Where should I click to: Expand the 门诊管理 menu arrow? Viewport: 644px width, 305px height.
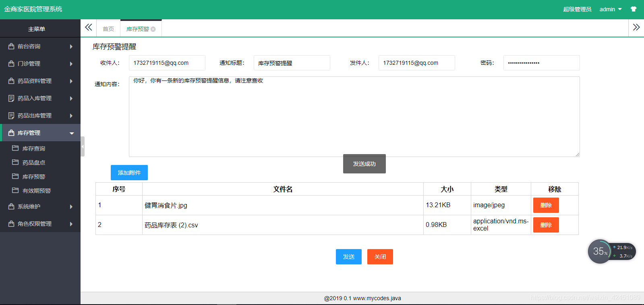pyautogui.click(x=71, y=64)
